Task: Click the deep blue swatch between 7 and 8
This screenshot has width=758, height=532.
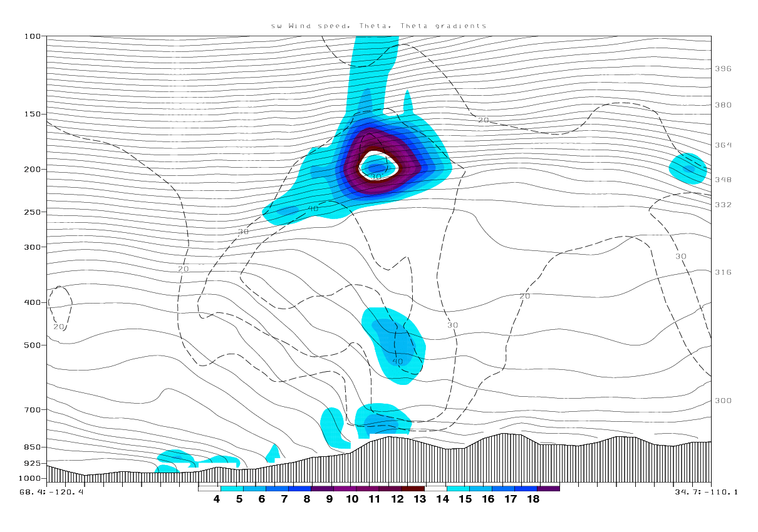Action: click(299, 488)
